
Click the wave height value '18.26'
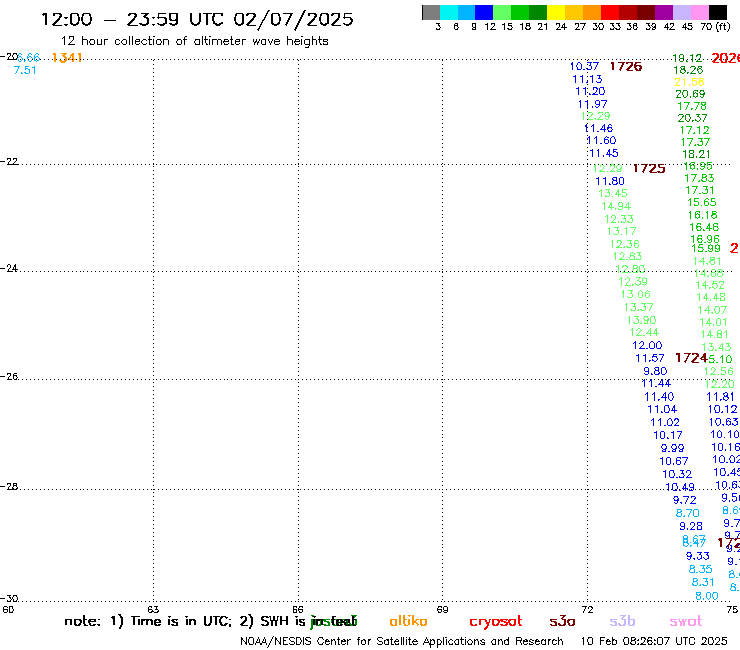coord(688,70)
